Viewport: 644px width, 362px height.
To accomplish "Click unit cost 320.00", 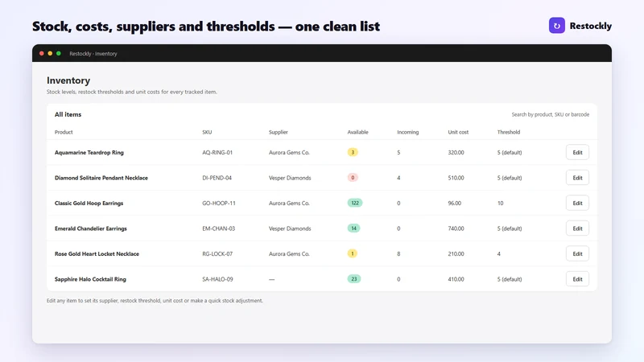I will [456, 152].
